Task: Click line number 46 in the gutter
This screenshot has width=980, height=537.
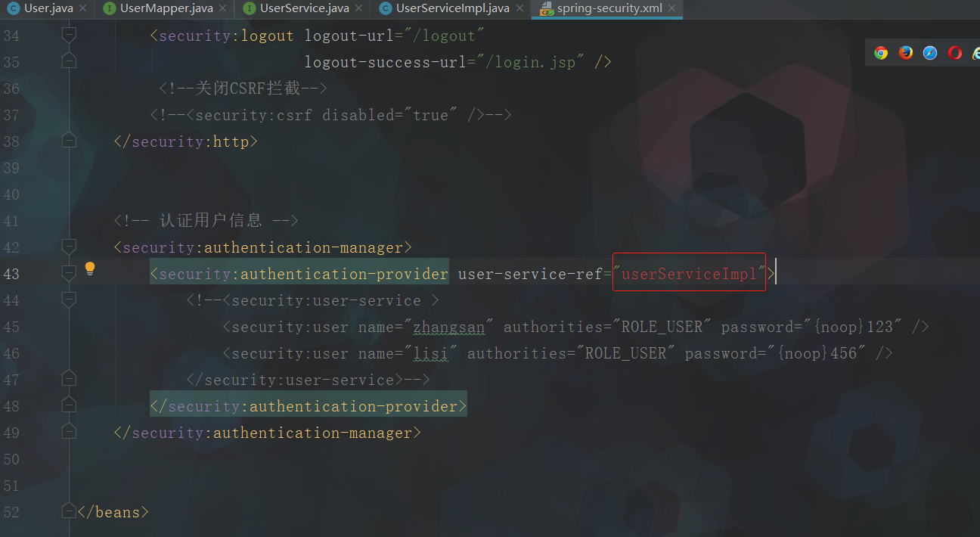Action: 11,353
